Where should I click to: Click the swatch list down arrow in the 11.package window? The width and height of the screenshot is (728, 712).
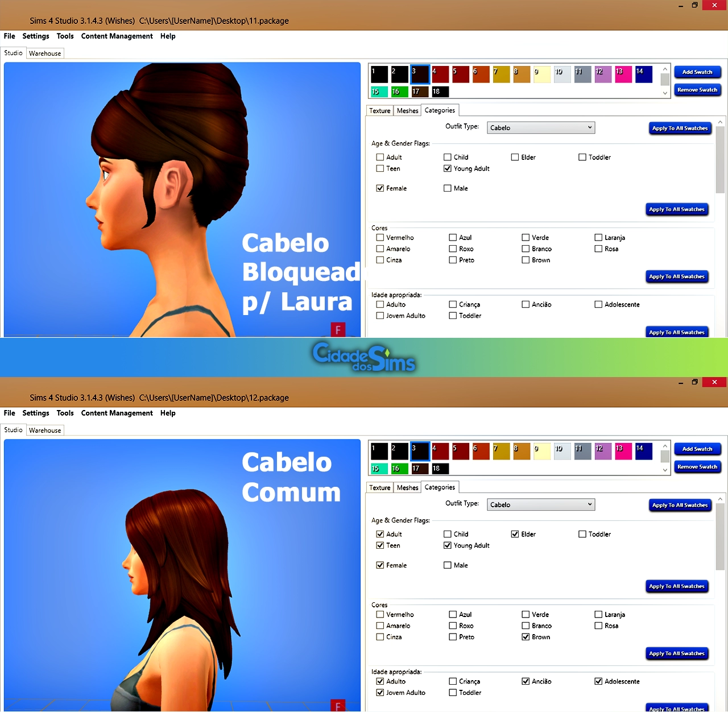coord(665,93)
